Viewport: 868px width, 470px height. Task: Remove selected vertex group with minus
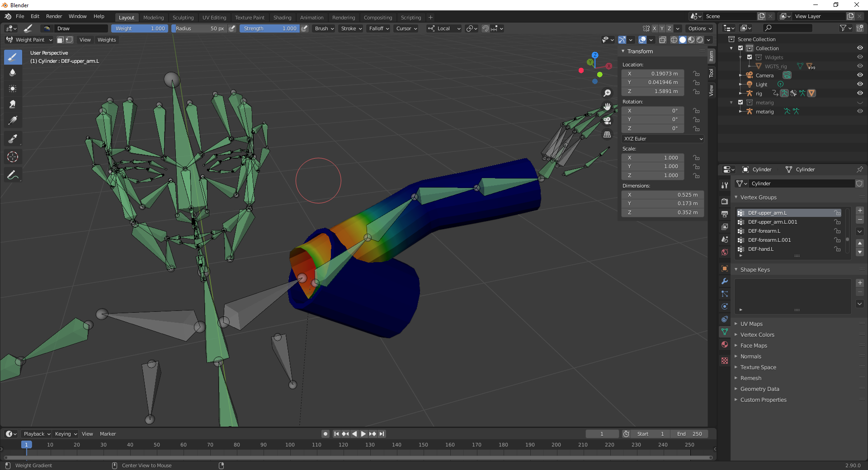pyautogui.click(x=860, y=220)
